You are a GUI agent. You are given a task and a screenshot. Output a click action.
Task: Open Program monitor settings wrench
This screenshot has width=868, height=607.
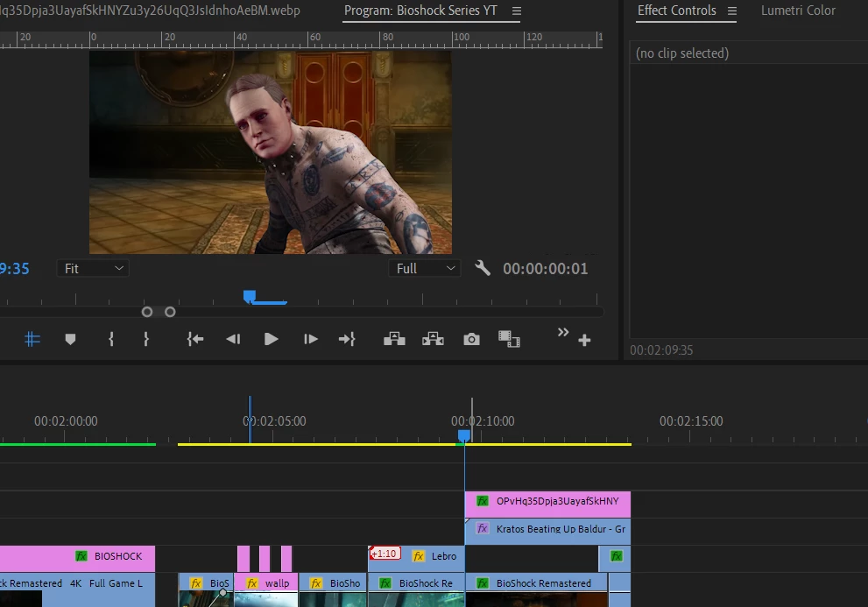pos(482,268)
